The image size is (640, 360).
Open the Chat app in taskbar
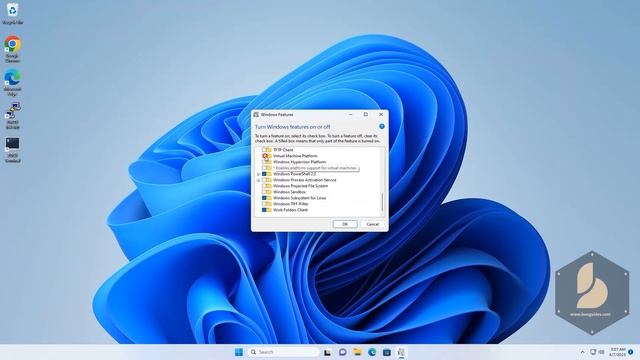coord(342,352)
